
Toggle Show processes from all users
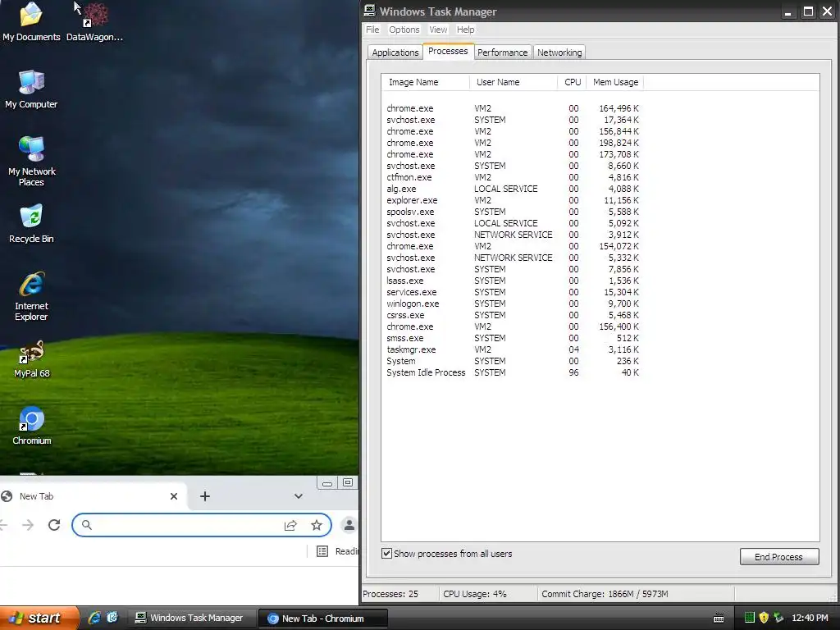386,554
